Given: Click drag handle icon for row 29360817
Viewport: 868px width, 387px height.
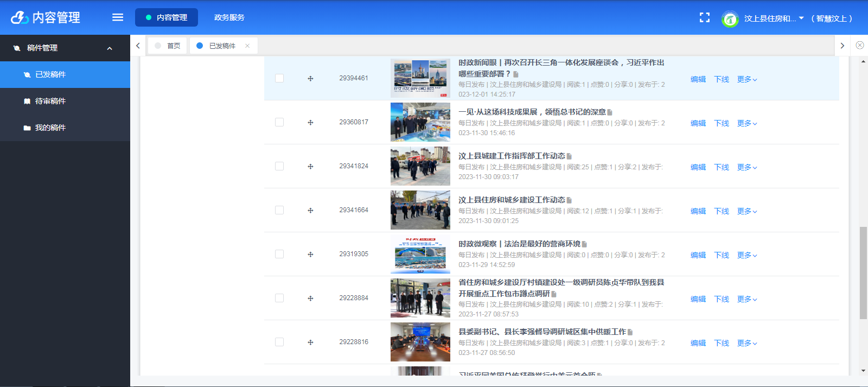Looking at the screenshot, I should pos(310,123).
